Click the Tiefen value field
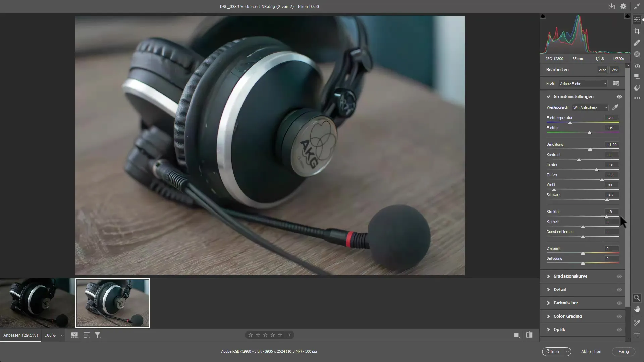The width and height of the screenshot is (644, 362). [x=611, y=175]
